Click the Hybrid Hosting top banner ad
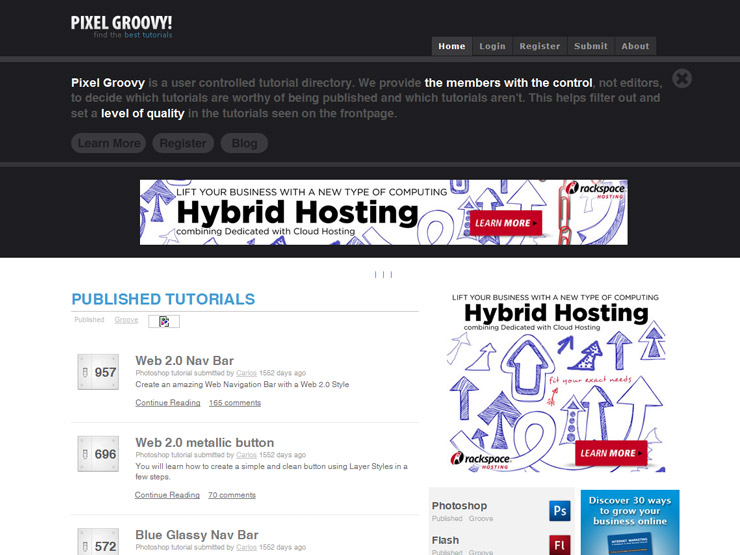Viewport: 740px width, 555px height. point(384,212)
